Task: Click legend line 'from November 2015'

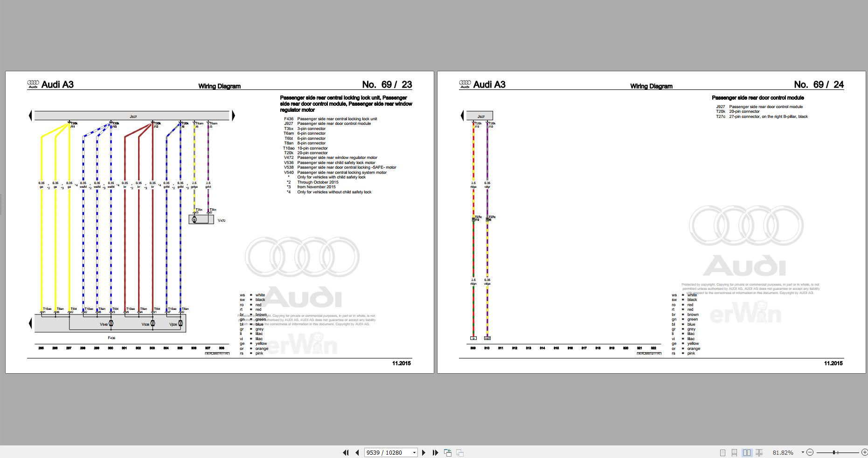Action: 316,187
